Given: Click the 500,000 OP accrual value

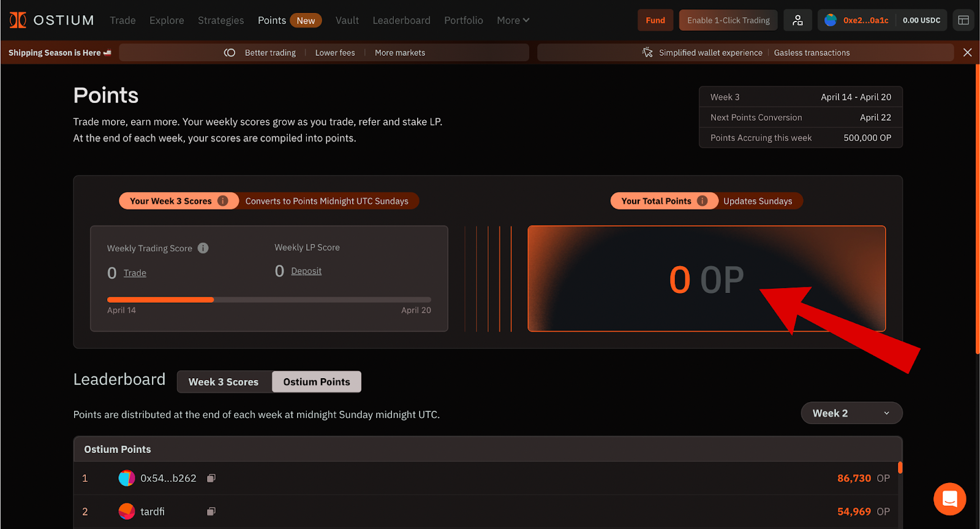Looking at the screenshot, I should [x=867, y=138].
